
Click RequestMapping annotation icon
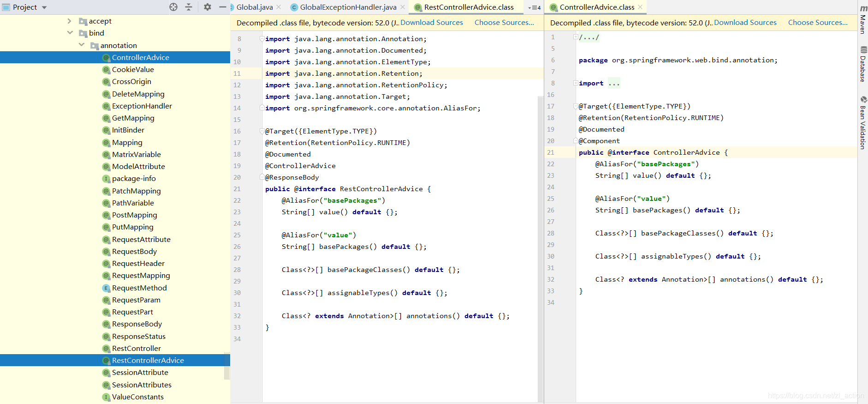tap(106, 276)
